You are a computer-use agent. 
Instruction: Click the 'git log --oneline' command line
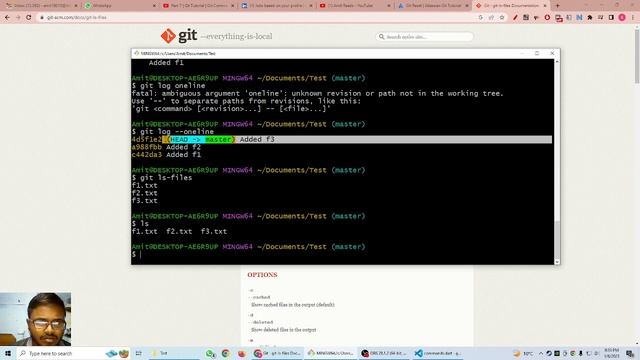[x=173, y=131]
